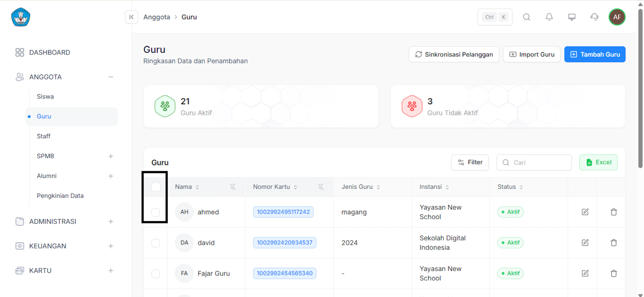The image size is (644, 297).
Task: Toggle the pin icon on the Nama column
Action: coord(233,187)
